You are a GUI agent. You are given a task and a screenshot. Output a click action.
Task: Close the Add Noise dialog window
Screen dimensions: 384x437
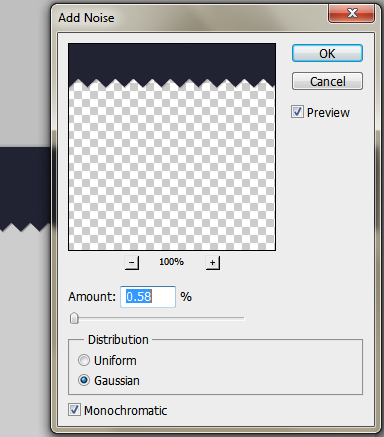coord(351,13)
